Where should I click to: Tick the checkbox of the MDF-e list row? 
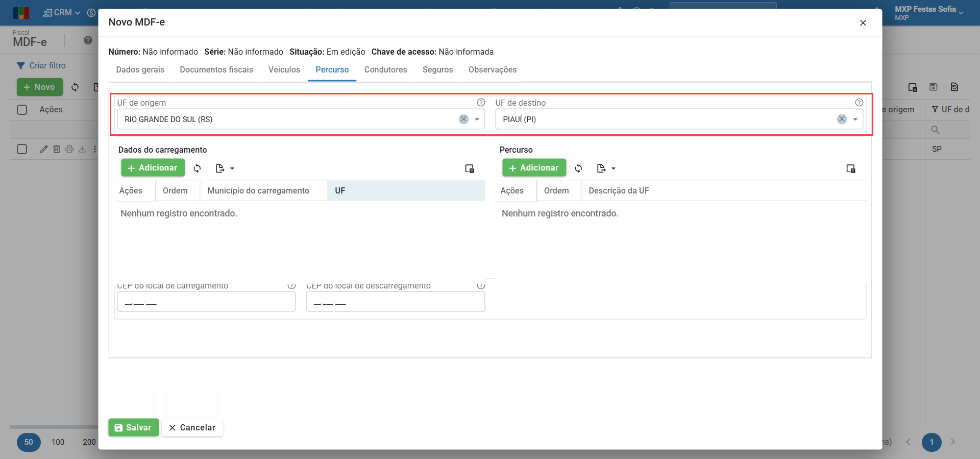(22, 149)
